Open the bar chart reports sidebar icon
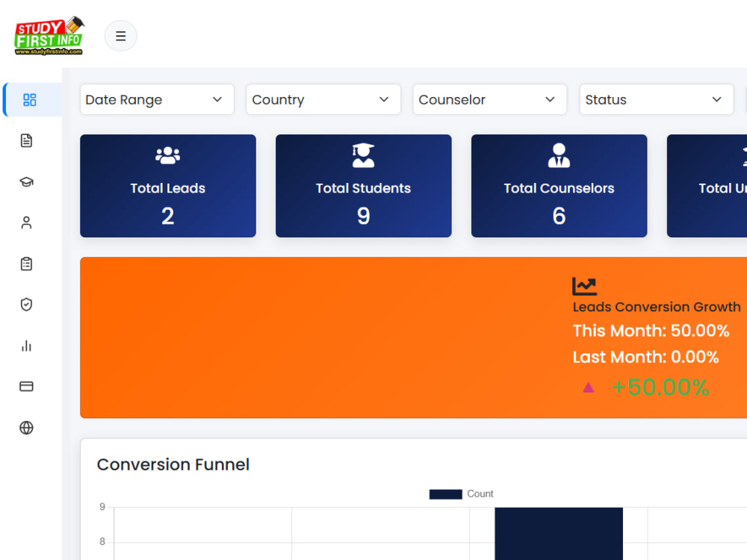This screenshot has height=560, width=747. click(27, 346)
